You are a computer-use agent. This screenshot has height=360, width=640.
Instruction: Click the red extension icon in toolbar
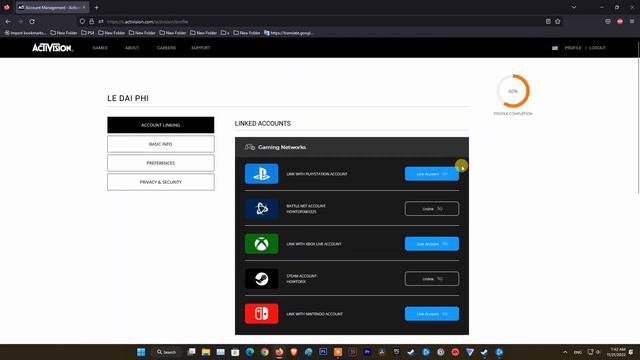point(620,21)
